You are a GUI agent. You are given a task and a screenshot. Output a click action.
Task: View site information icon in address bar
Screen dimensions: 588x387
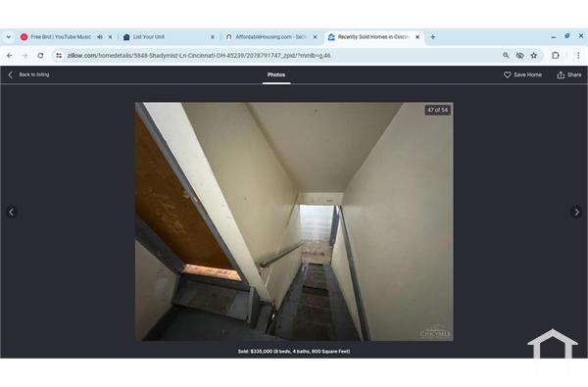[x=59, y=56]
